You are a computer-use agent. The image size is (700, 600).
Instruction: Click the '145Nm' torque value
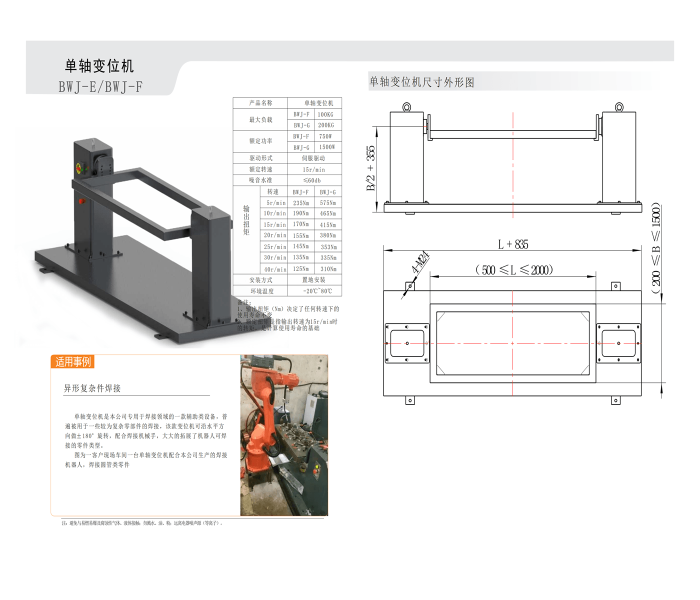[x=301, y=246]
